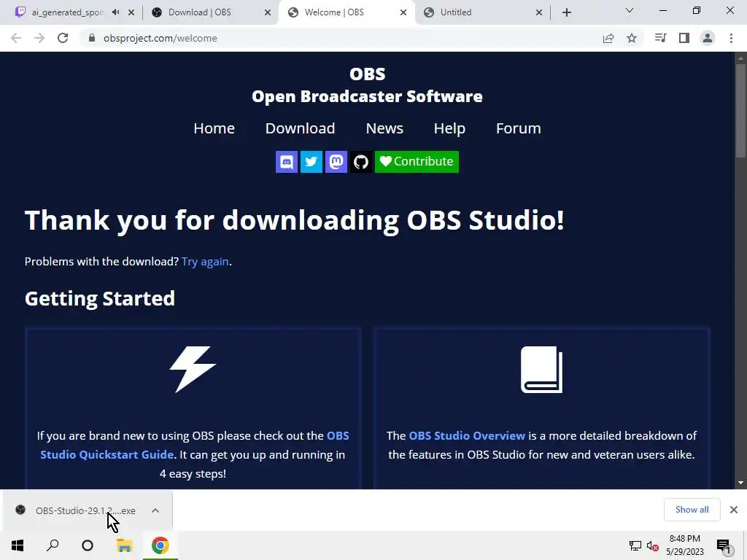Open the tab search dropdown arrow
Screen dimensions: 747x560
tap(629, 10)
